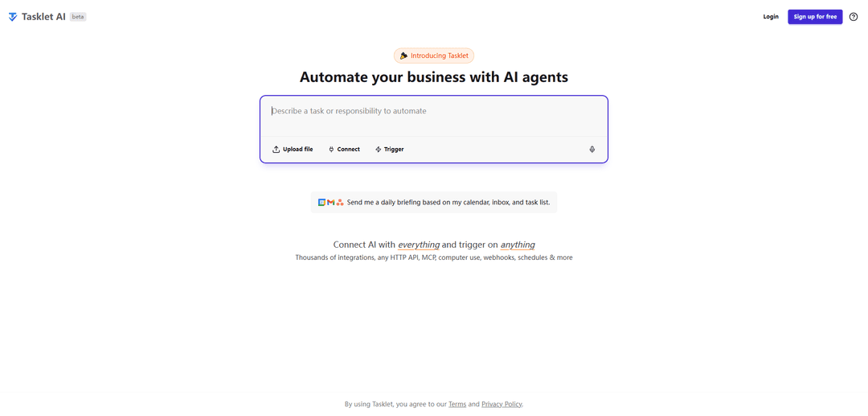Click Sign up for free button

tap(815, 17)
